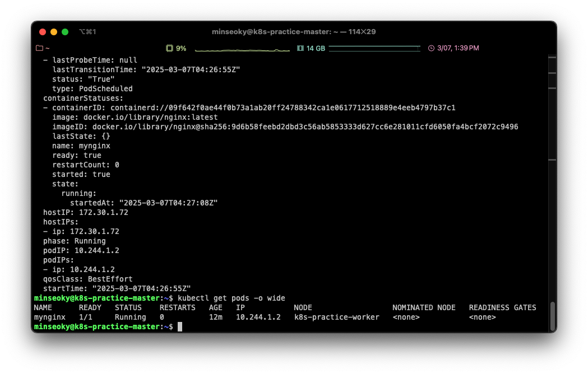Click the CPU chip icon
The image size is (588, 374).
(x=169, y=48)
